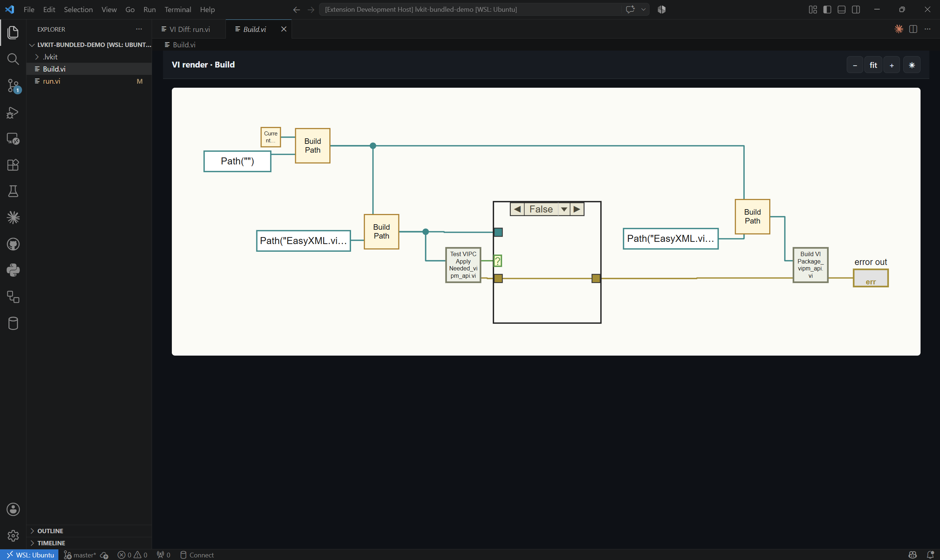Go to the previous case using left arrow
Viewport: 940px width, 560px height.
coord(517,209)
